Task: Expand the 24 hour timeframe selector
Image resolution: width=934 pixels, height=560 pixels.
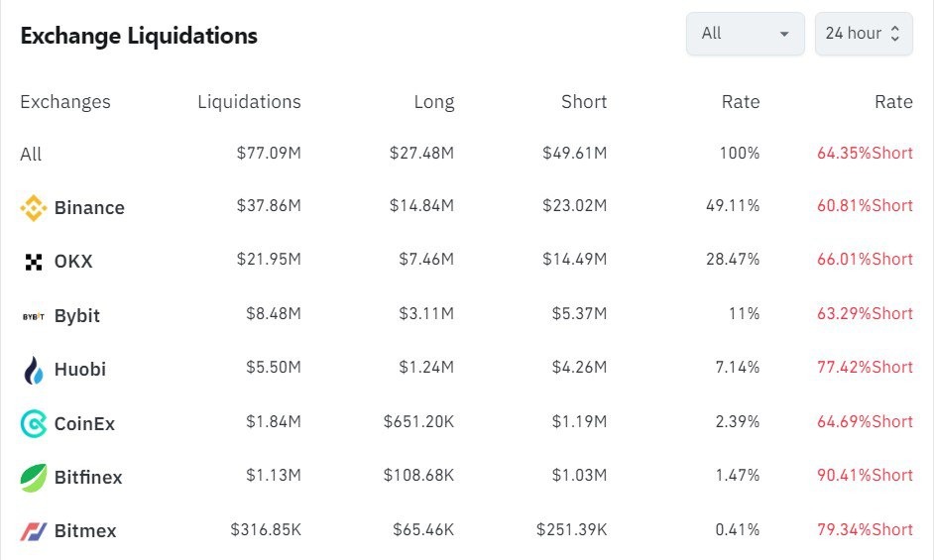Action: click(862, 34)
